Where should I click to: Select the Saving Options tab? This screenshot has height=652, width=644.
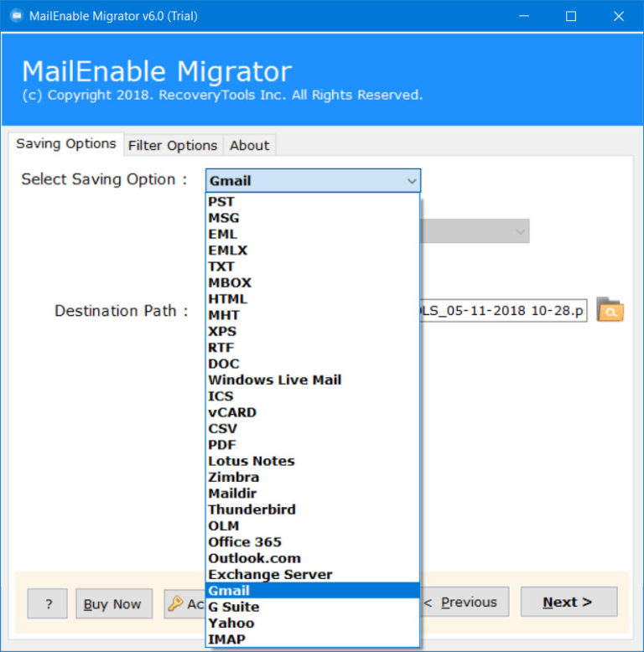click(66, 143)
